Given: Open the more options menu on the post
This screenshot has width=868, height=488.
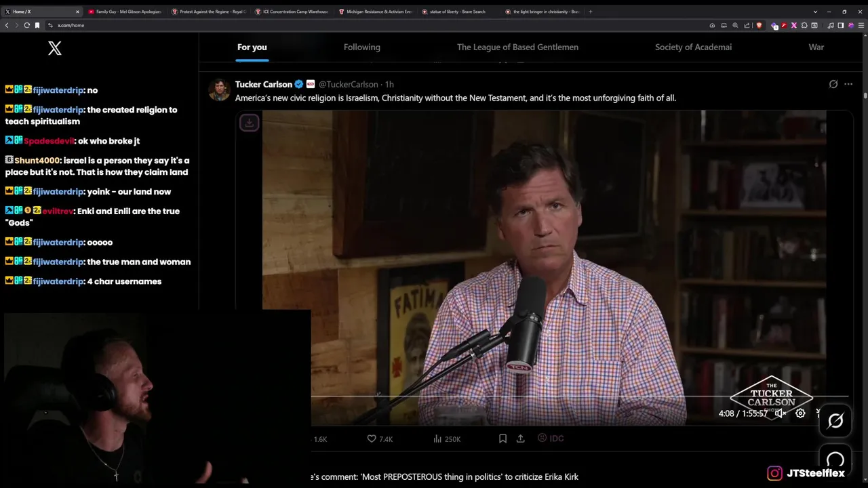Looking at the screenshot, I should pyautogui.click(x=848, y=84).
